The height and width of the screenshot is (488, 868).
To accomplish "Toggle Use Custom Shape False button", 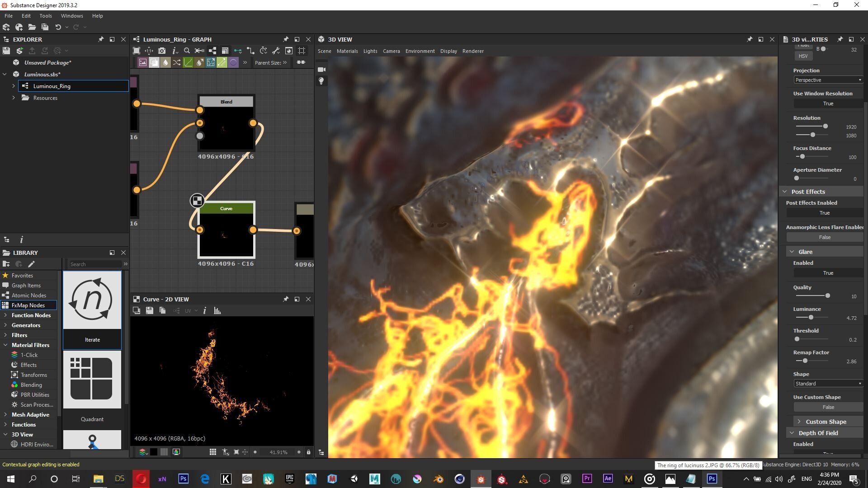I will (x=828, y=407).
